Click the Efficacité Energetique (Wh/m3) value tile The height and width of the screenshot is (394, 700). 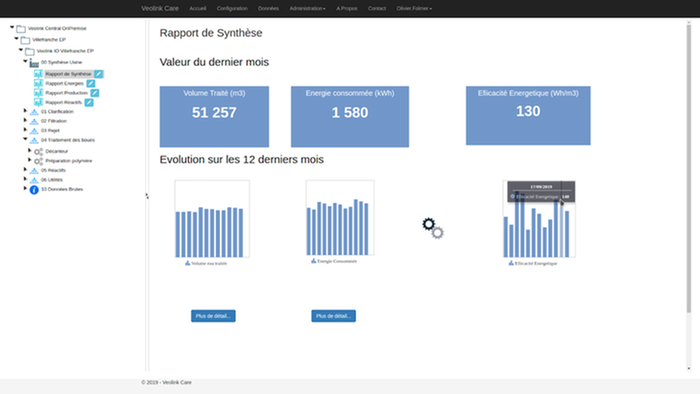pyautogui.click(x=528, y=116)
